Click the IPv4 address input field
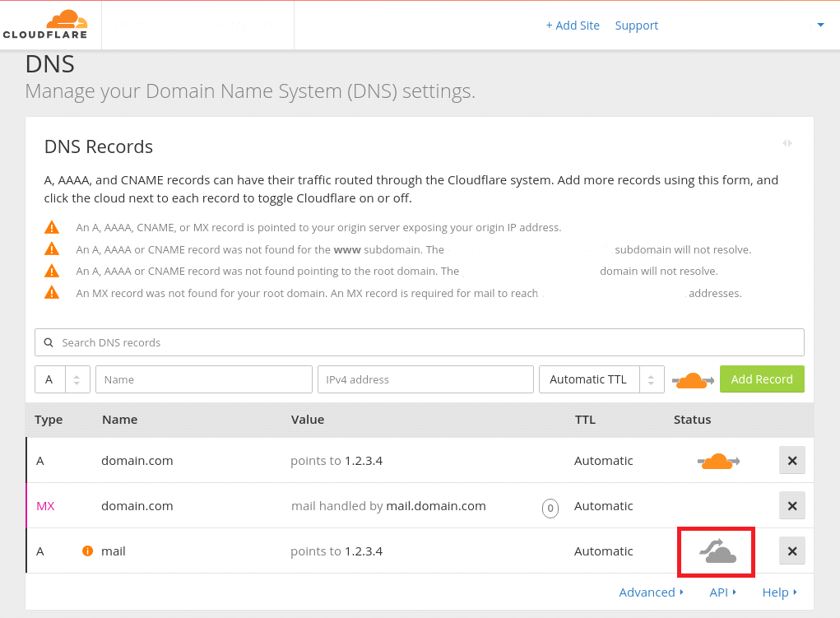 tap(425, 379)
